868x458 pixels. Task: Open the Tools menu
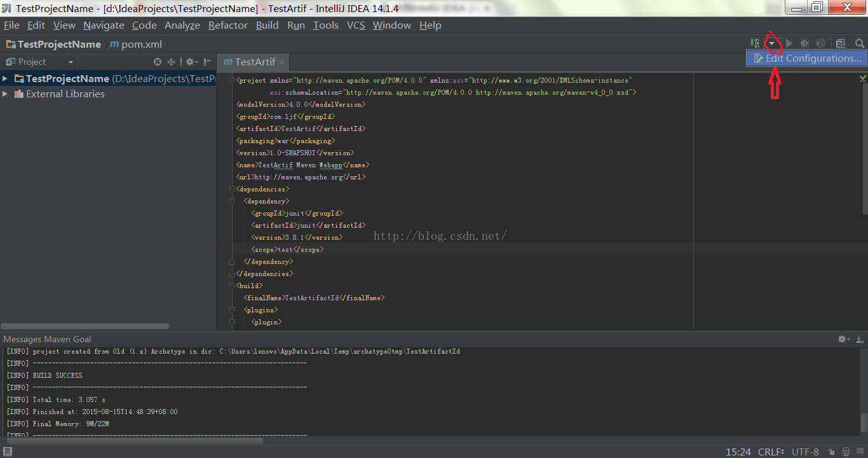coord(326,25)
